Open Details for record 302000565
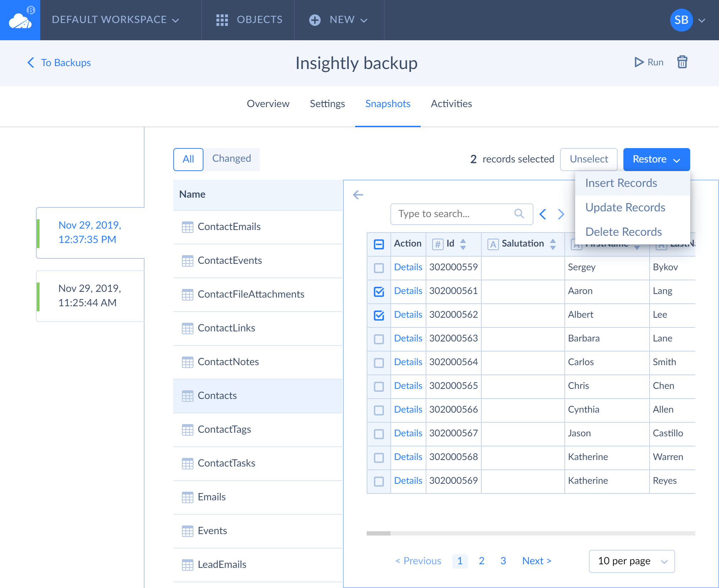 pyautogui.click(x=408, y=386)
